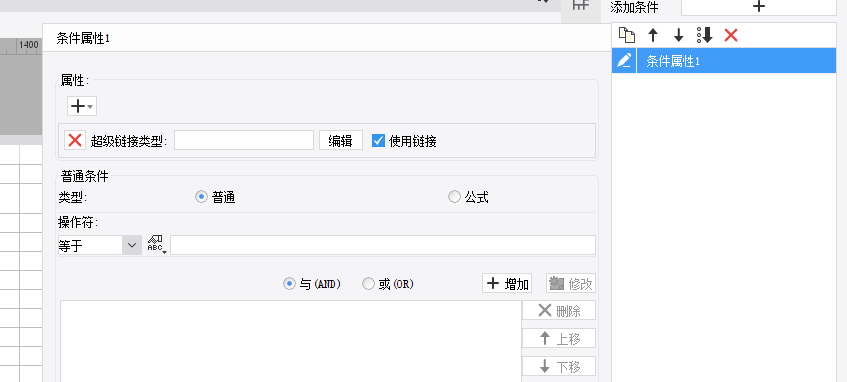Click the 添加条件 plus button
This screenshot has height=382, width=847.
click(758, 6)
